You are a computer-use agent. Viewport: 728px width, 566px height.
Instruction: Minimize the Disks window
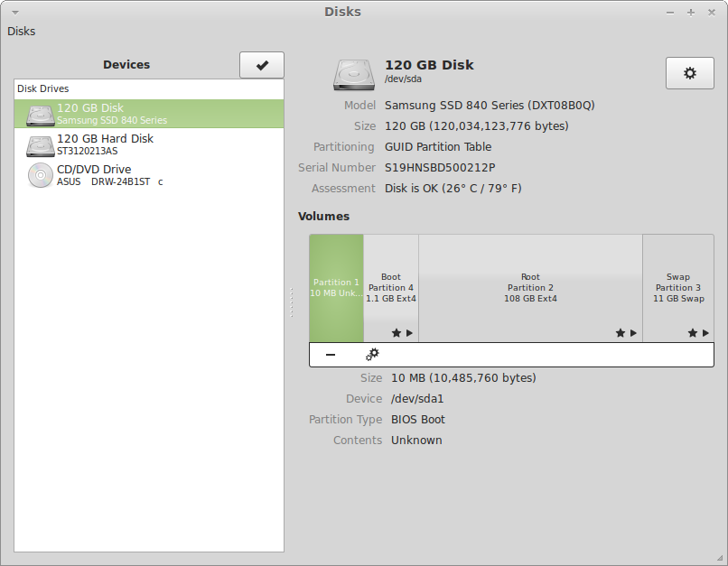click(x=670, y=13)
